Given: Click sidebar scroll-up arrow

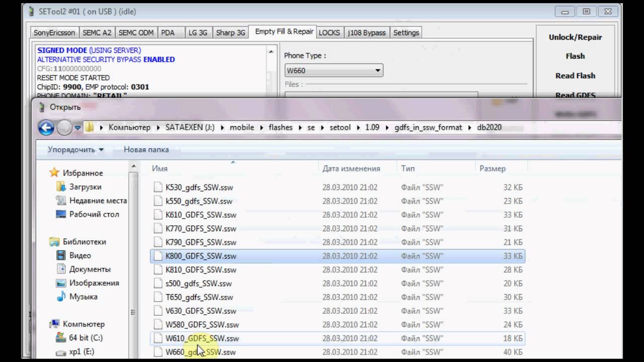Looking at the screenshot, I should point(134,166).
